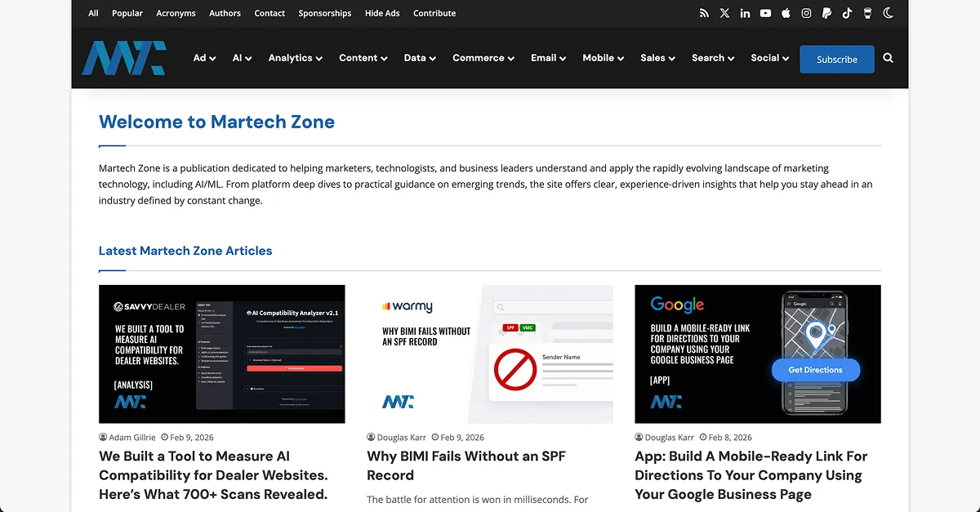Open Authors in the top menu
Screen dimensions: 980x512
coord(225,13)
